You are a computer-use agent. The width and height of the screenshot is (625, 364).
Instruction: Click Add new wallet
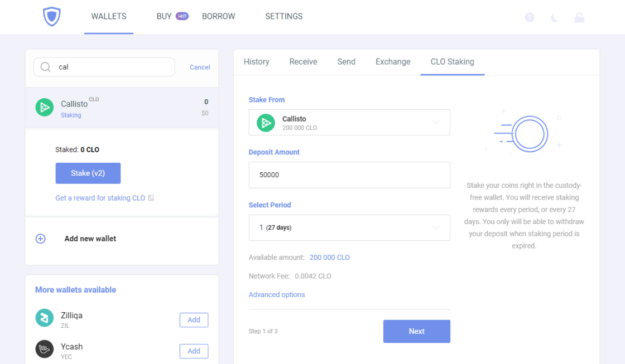(x=90, y=239)
